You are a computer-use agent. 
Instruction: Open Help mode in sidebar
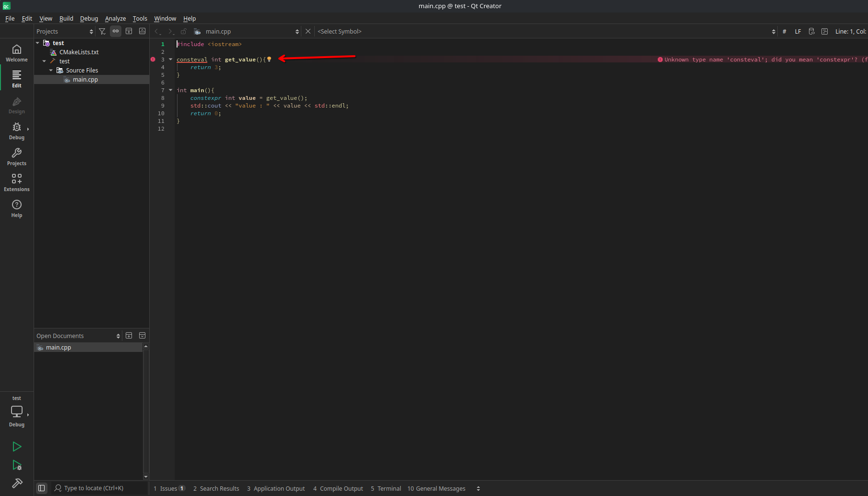17,208
